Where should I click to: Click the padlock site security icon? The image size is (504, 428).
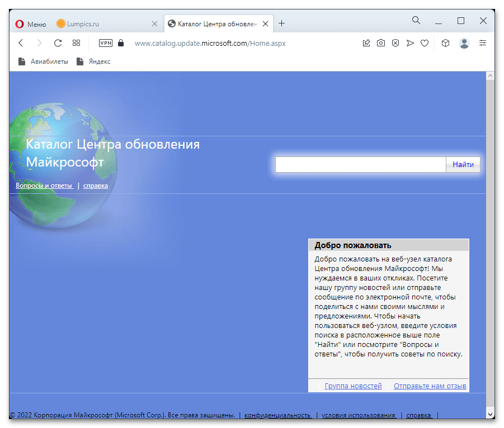click(121, 43)
